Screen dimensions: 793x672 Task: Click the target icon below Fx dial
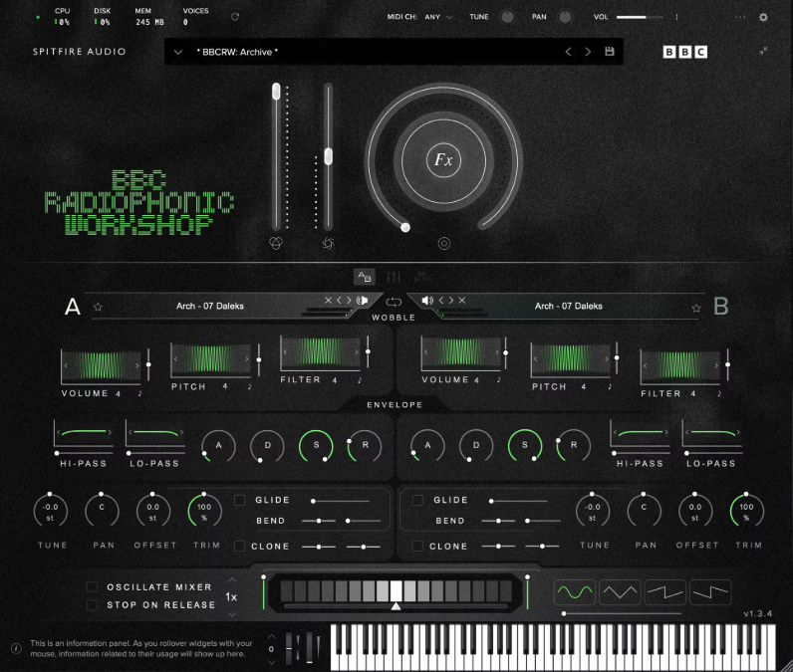[x=443, y=244]
